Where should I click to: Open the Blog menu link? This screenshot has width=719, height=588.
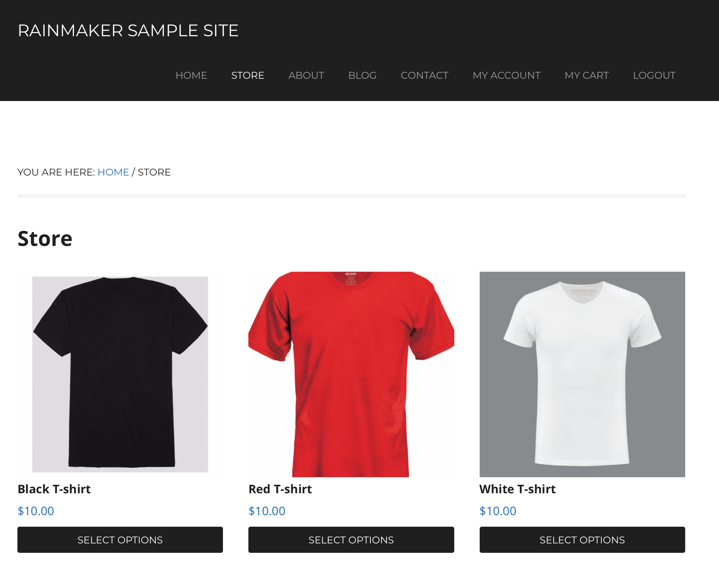click(362, 75)
